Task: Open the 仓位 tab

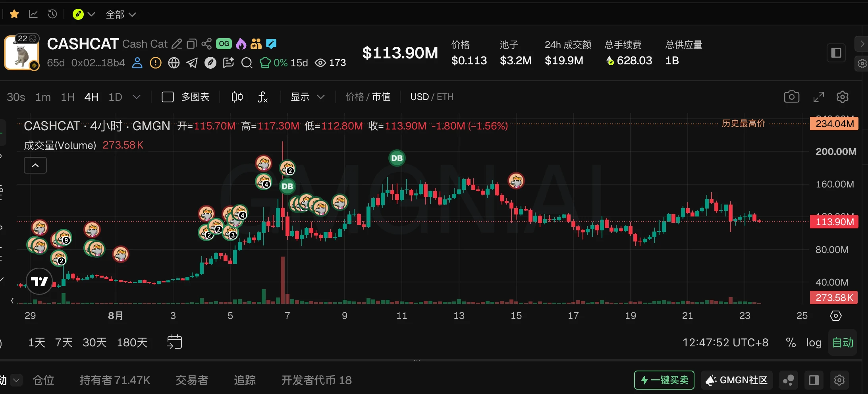Action: click(x=43, y=380)
